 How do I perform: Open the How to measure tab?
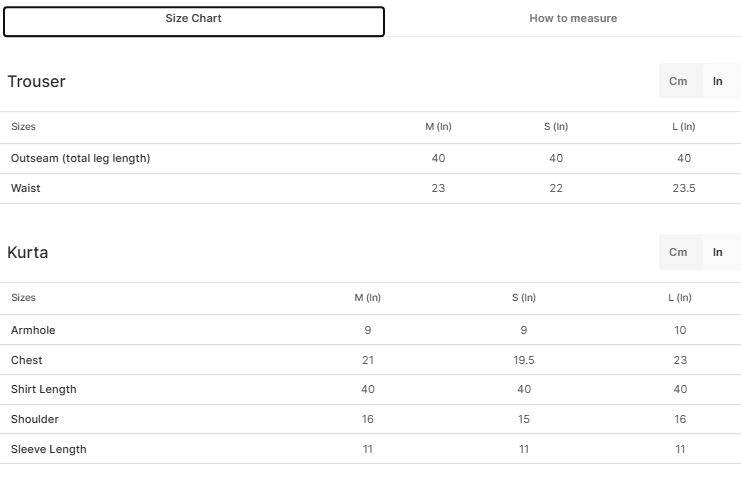pyautogui.click(x=573, y=19)
